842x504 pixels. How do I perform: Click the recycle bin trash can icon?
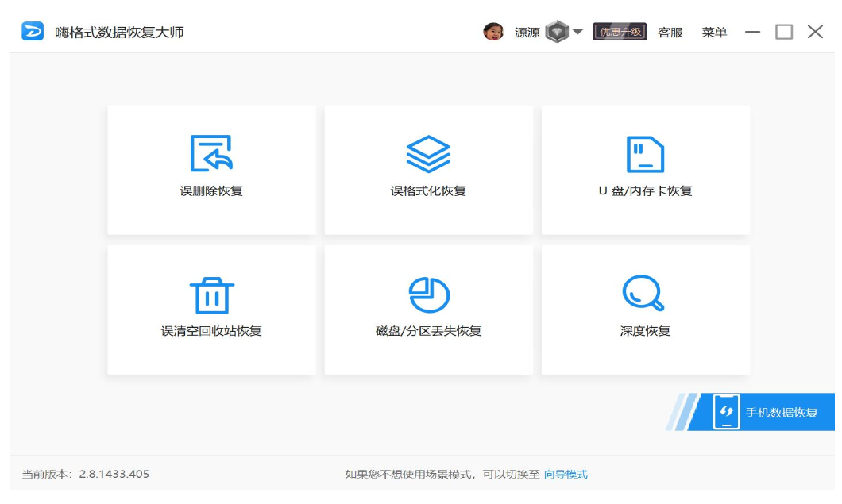(x=210, y=295)
